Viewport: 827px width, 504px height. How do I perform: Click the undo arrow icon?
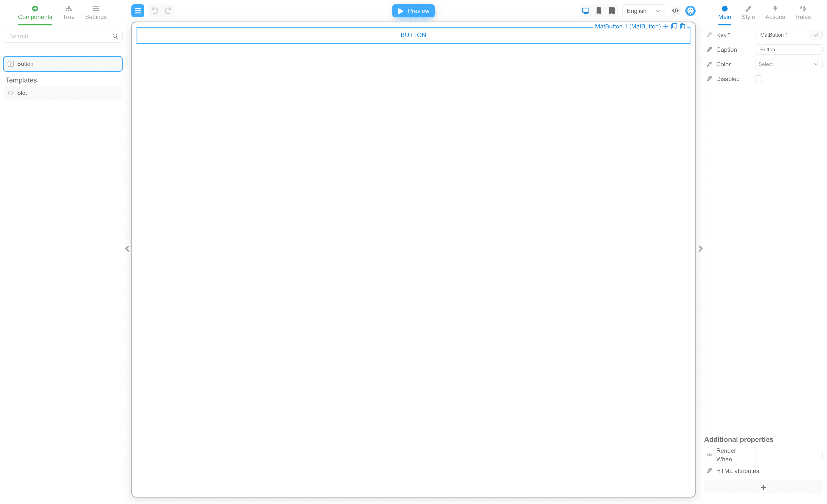[x=155, y=11]
